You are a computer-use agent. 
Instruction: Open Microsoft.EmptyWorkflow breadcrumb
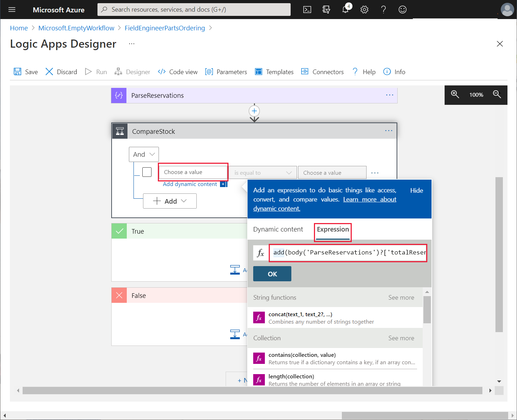coord(76,28)
